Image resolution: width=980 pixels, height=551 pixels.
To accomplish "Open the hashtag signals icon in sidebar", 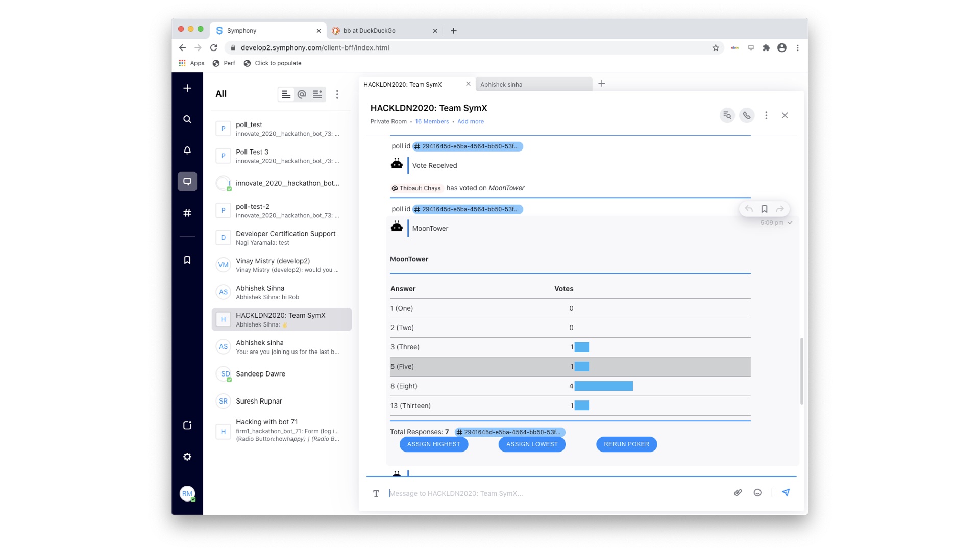I will [187, 213].
